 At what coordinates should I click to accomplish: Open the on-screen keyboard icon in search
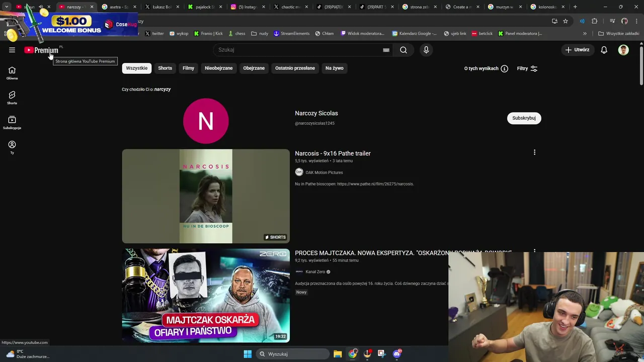pyautogui.click(x=386, y=50)
